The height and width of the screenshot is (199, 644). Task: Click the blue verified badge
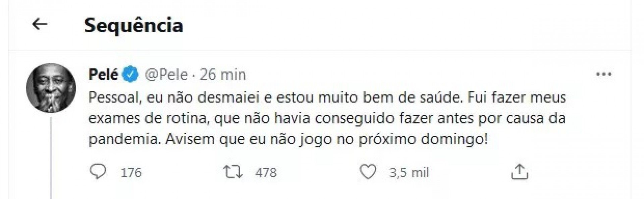(x=131, y=74)
